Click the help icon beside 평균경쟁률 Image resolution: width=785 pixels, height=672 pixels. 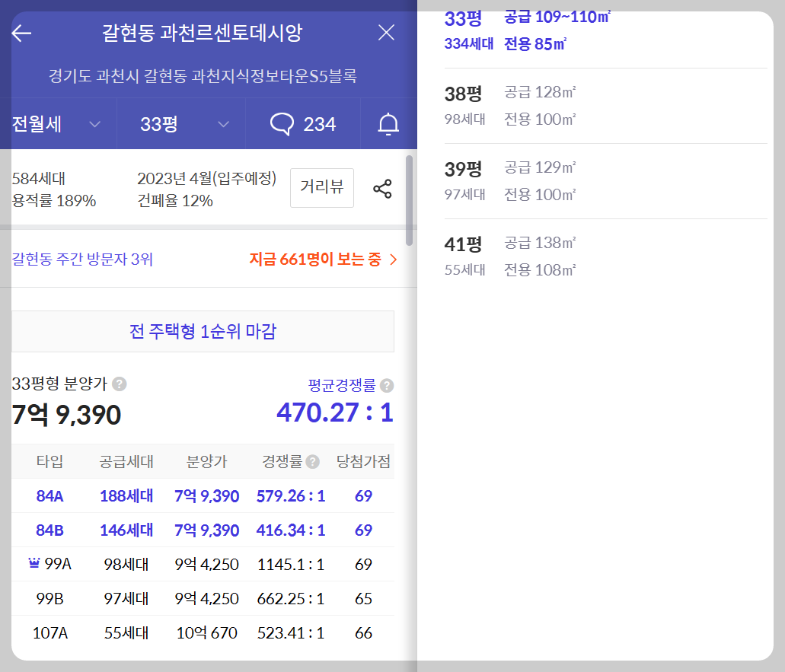point(388,386)
